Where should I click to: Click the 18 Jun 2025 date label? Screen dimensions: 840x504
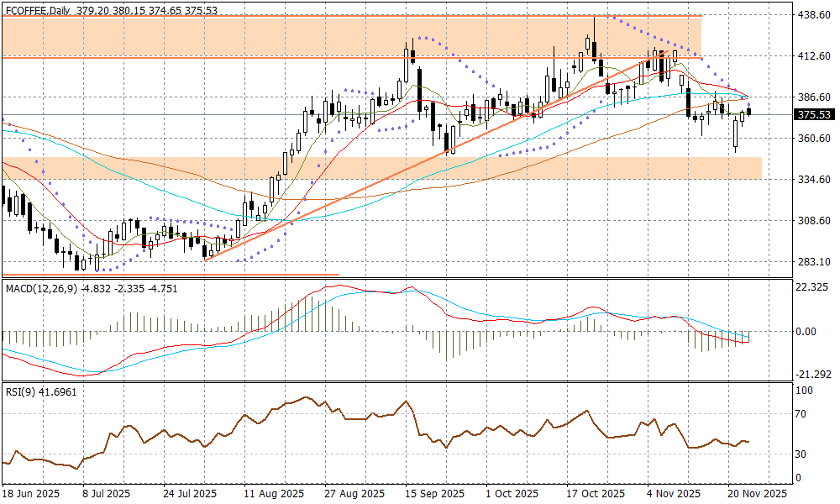click(x=32, y=494)
